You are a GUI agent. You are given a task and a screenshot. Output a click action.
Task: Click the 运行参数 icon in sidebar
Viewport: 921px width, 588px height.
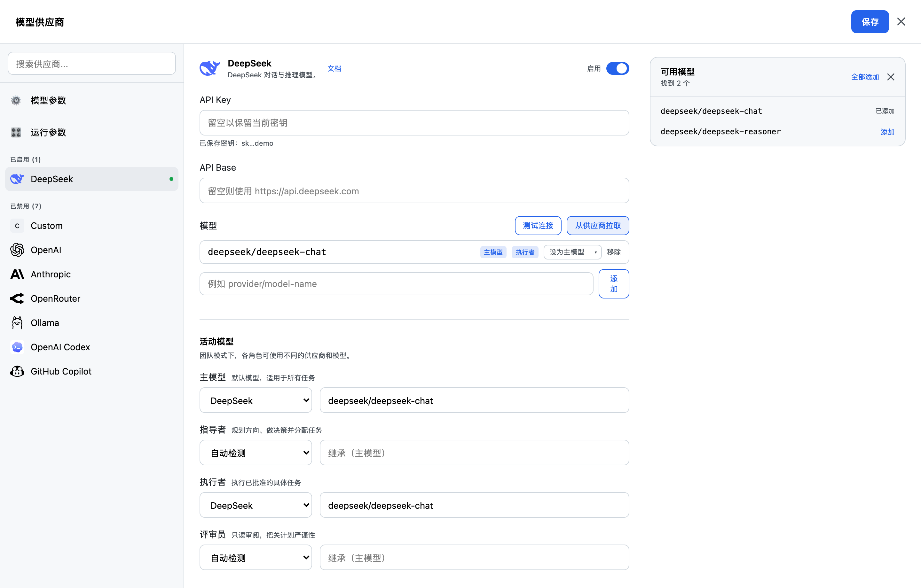(16, 132)
